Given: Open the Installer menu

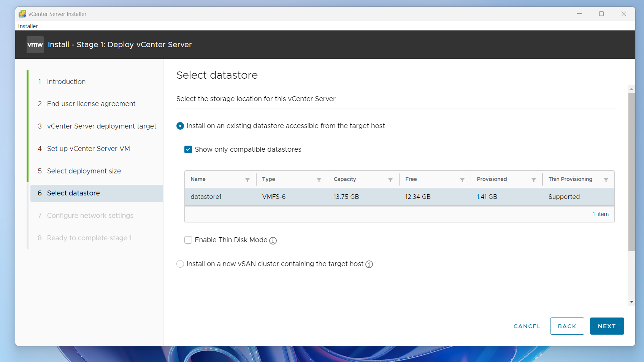Looking at the screenshot, I should pyautogui.click(x=28, y=26).
